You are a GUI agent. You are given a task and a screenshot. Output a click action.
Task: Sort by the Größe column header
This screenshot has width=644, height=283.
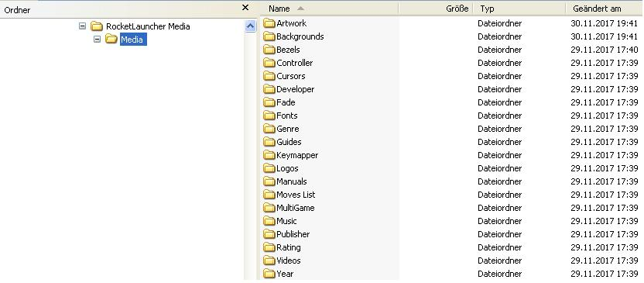(x=435, y=9)
